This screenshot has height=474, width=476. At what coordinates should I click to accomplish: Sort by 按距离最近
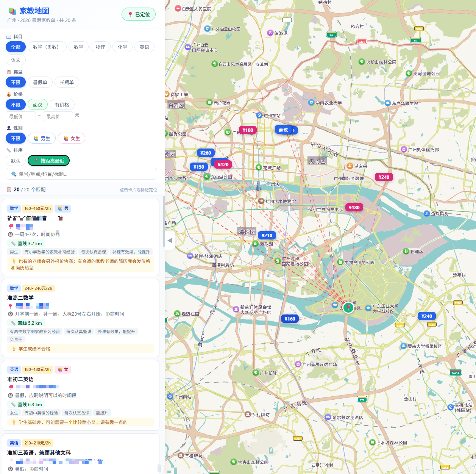48,161
